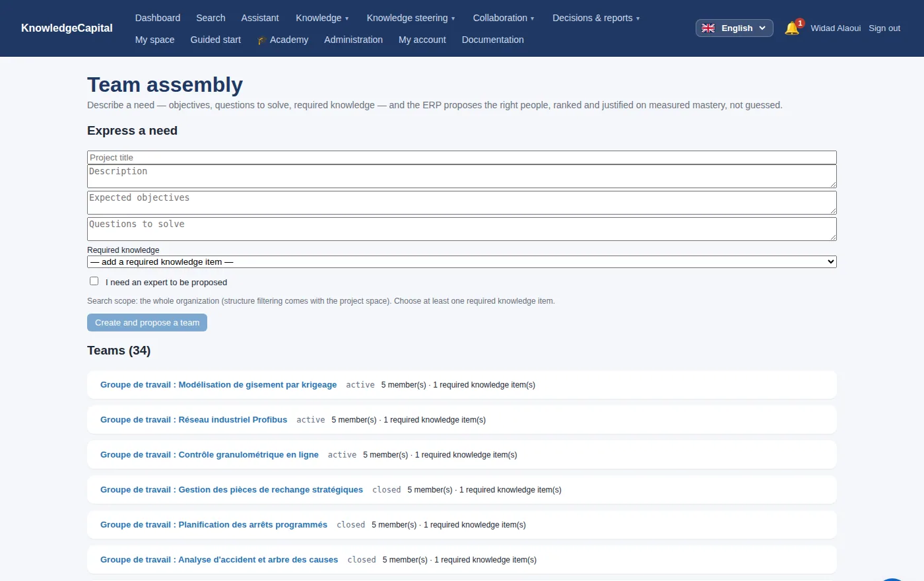
Task: Go to My account
Action: (422, 40)
